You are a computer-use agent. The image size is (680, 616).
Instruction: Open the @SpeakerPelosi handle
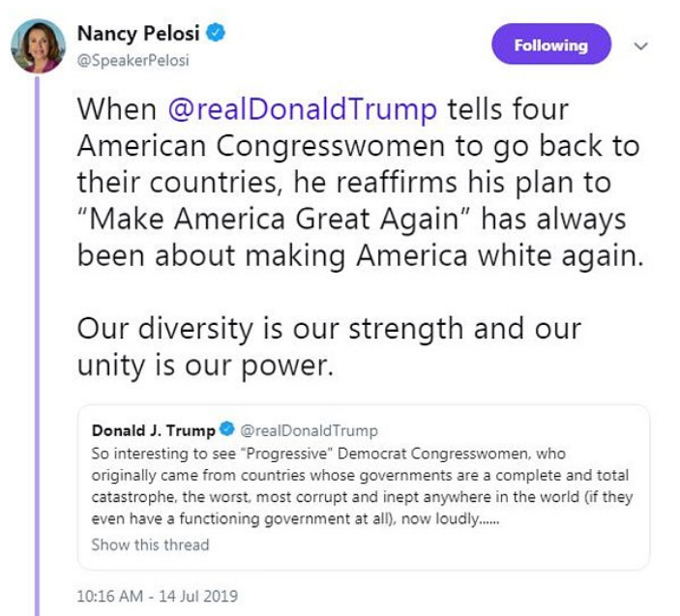pyautogui.click(x=133, y=60)
